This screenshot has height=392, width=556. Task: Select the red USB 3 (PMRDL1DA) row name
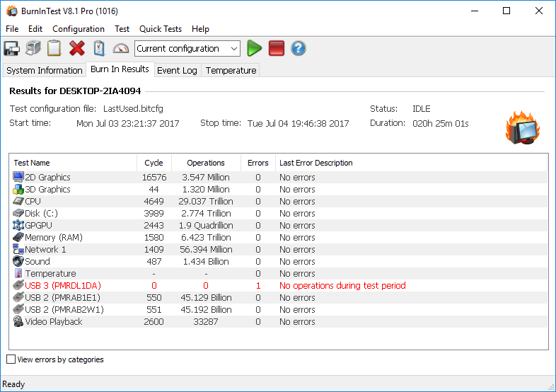pos(63,286)
